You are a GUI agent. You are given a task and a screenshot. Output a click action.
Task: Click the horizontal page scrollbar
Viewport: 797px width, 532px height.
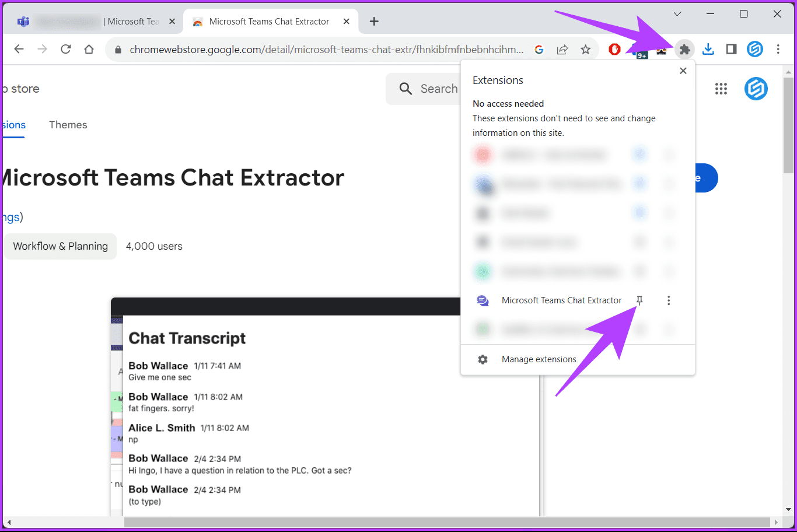(447, 522)
